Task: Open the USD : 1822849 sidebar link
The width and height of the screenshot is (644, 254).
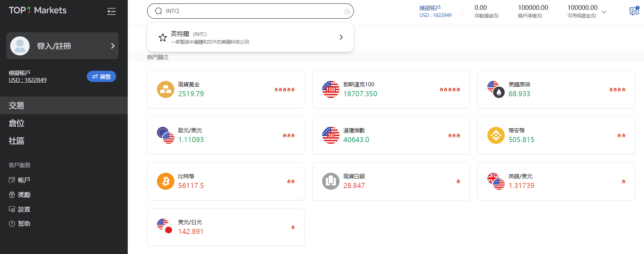Action: tap(28, 80)
